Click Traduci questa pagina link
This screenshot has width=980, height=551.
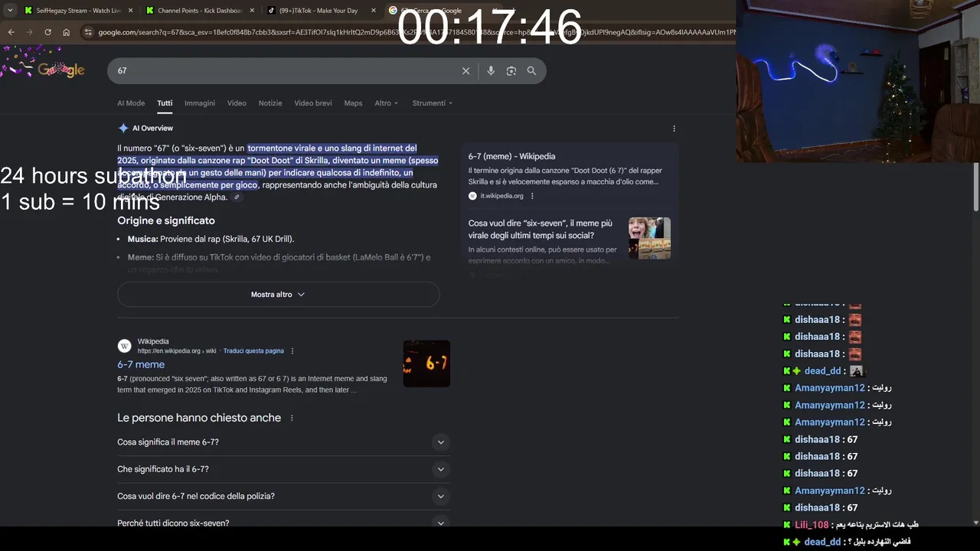(253, 350)
